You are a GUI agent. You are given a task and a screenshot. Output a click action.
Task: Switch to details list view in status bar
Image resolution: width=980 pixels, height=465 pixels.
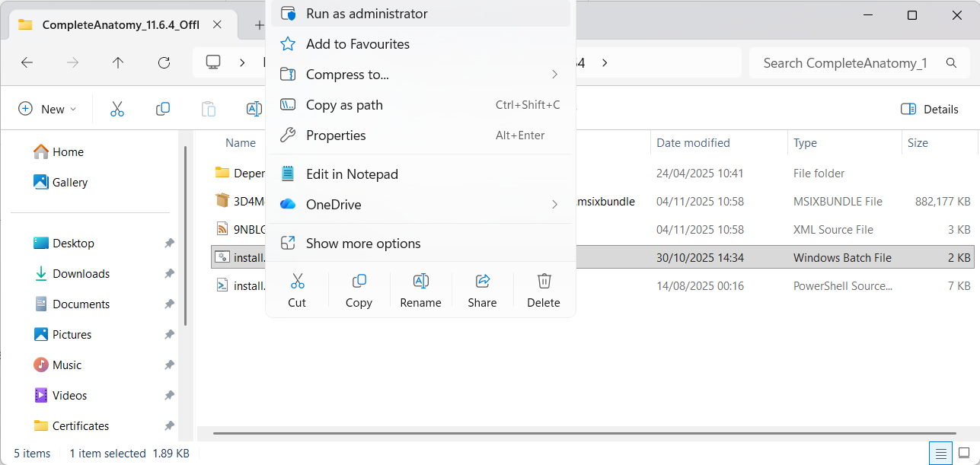click(x=941, y=454)
